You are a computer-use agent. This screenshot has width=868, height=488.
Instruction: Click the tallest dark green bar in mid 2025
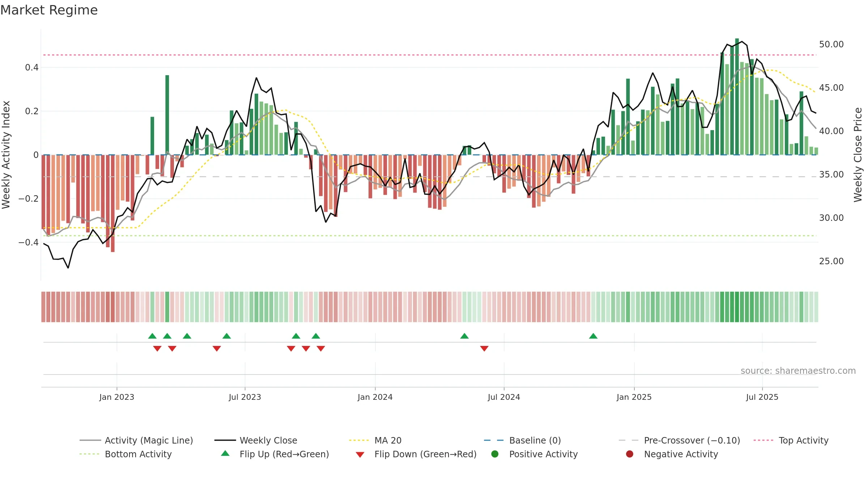coord(737,97)
